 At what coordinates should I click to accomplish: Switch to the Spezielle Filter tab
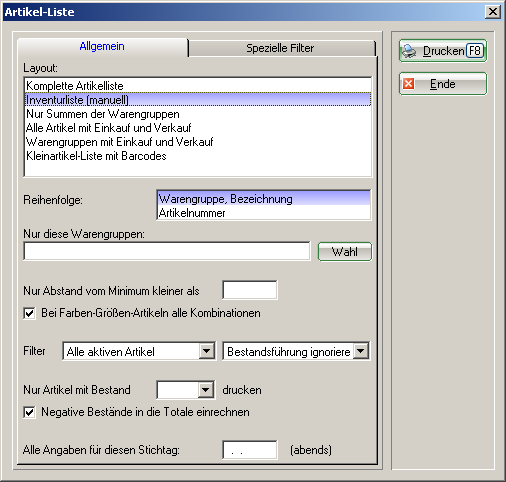click(281, 48)
